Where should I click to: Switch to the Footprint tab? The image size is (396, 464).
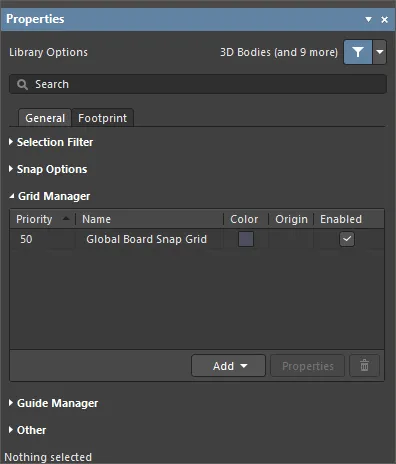click(x=103, y=118)
